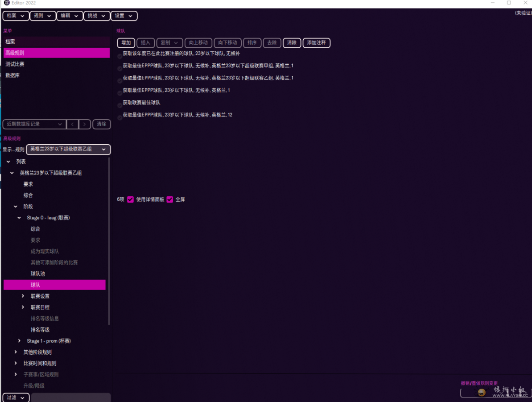Expand the 子赛事/区域规则 node
Viewport: 532px width, 402px height.
point(16,375)
